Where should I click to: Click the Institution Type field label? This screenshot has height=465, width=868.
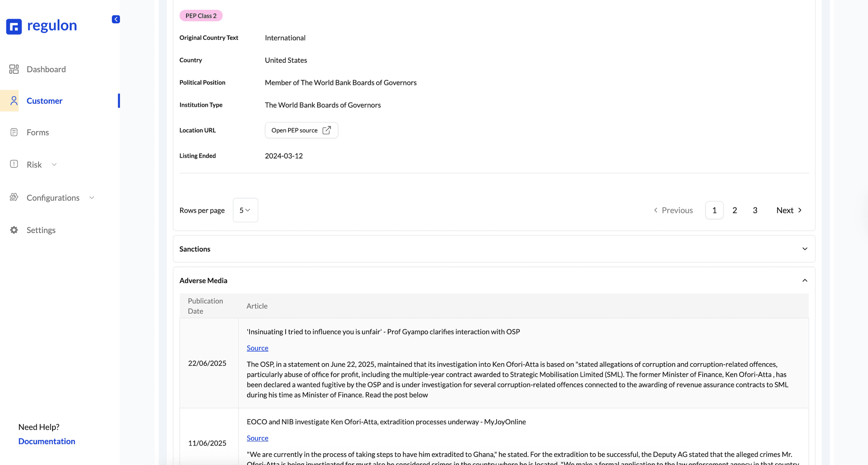point(200,105)
